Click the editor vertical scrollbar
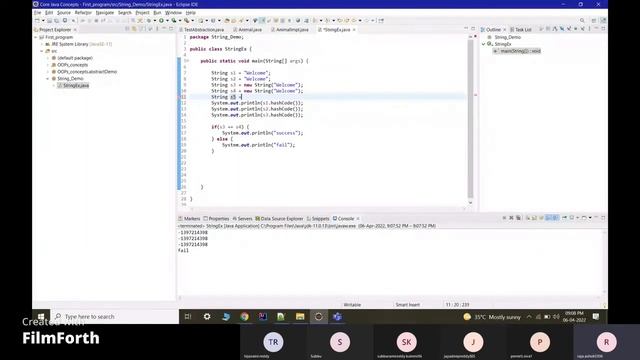640x360 pixels. pyautogui.click(x=470, y=118)
